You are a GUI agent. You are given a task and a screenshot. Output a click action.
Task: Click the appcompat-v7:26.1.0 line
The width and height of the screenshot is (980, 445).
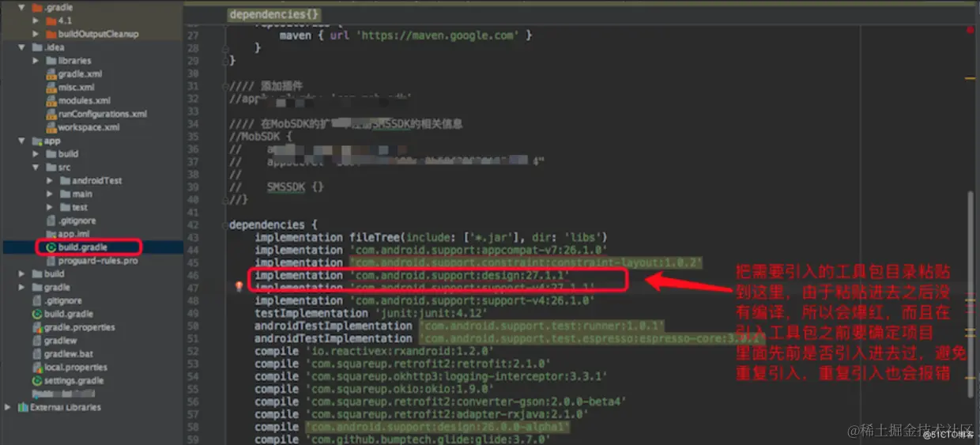(431, 250)
